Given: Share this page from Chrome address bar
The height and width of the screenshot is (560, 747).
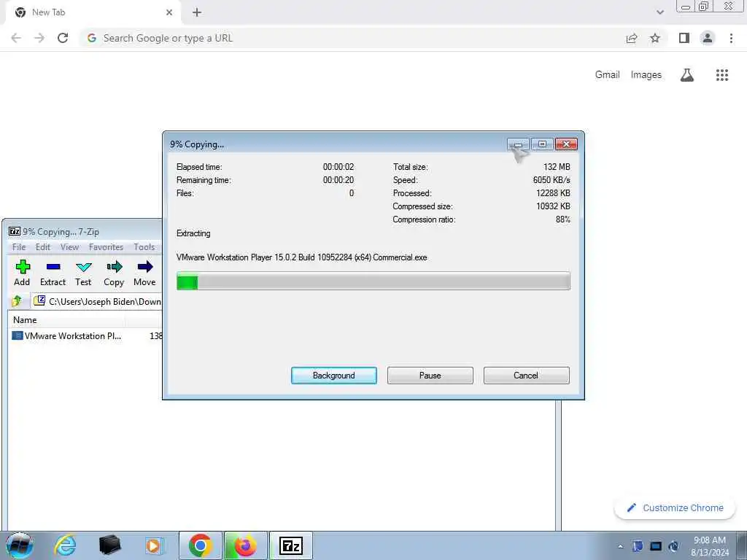Looking at the screenshot, I should pos(632,38).
